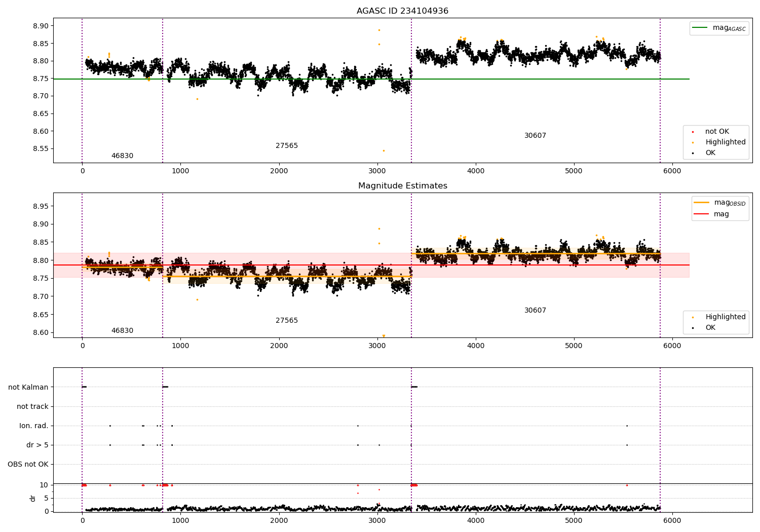Click the red 'mag' legend entry

[712, 214]
